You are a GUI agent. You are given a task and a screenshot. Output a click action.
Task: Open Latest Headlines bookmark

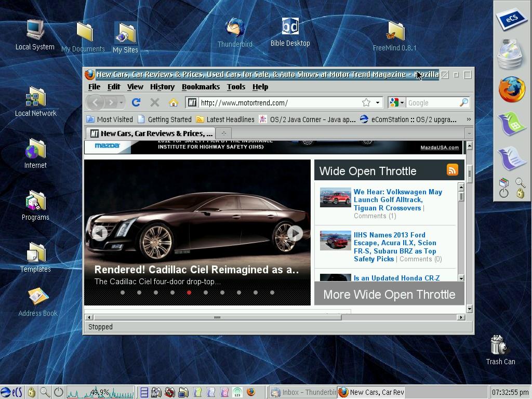[x=225, y=119]
